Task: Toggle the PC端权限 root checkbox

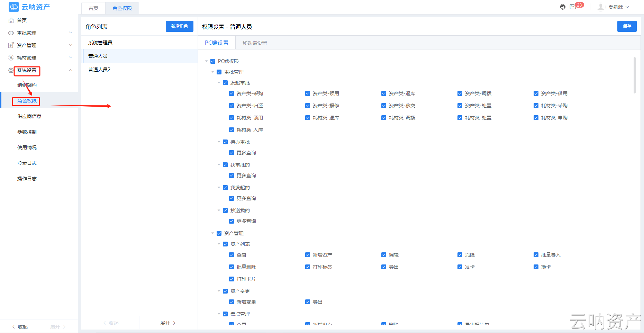Action: click(x=213, y=61)
